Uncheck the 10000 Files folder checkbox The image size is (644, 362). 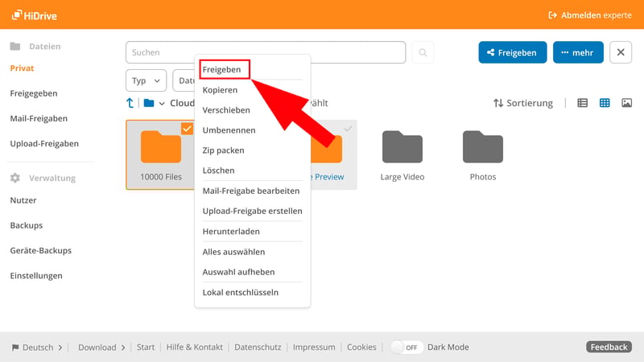coord(187,128)
